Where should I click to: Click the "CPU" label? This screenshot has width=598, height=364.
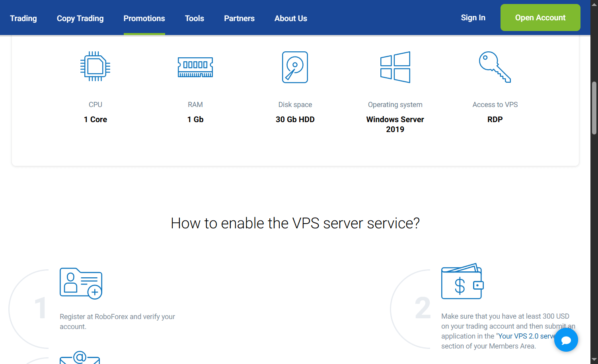click(95, 105)
